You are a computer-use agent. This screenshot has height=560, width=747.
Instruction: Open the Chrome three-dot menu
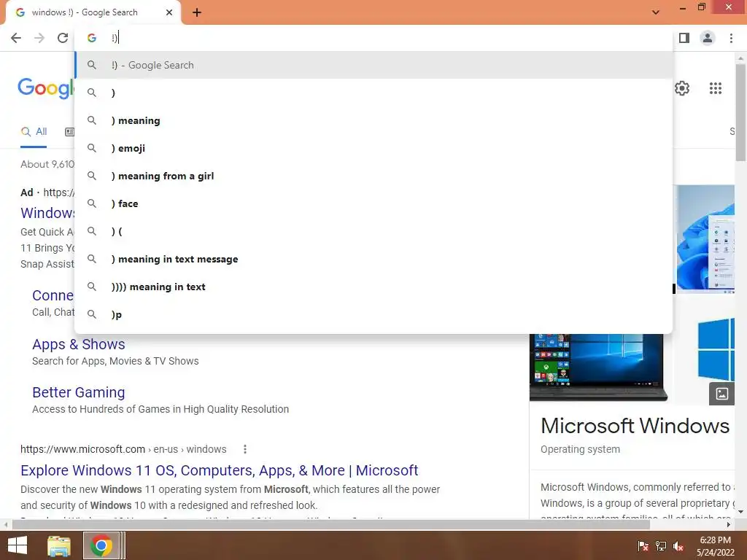[731, 38]
